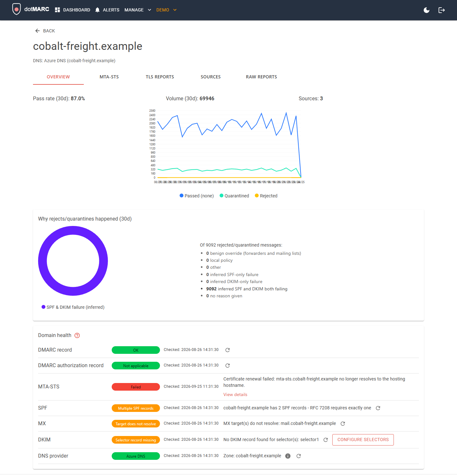Viewport: 457px width, 476px height.
Task: Refresh the MX check
Action: pyautogui.click(x=343, y=424)
